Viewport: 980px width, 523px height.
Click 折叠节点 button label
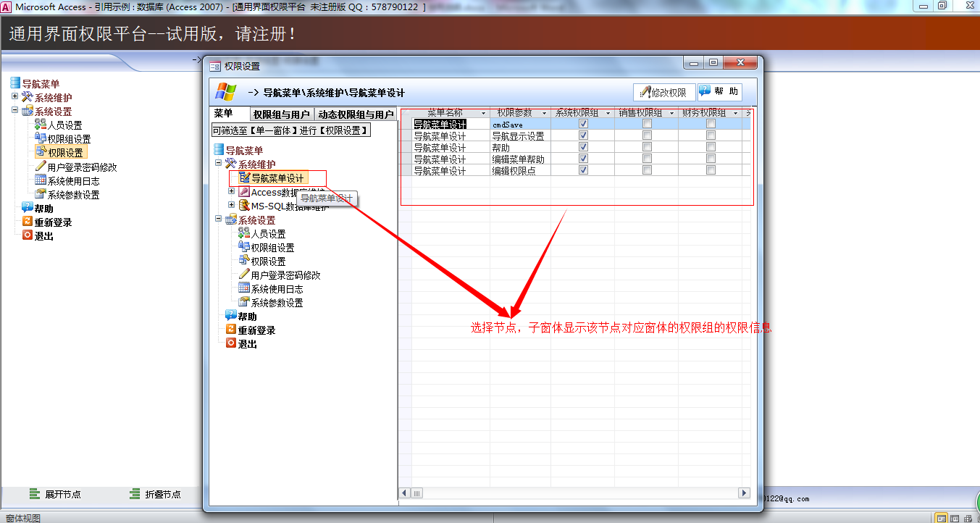[162, 495]
